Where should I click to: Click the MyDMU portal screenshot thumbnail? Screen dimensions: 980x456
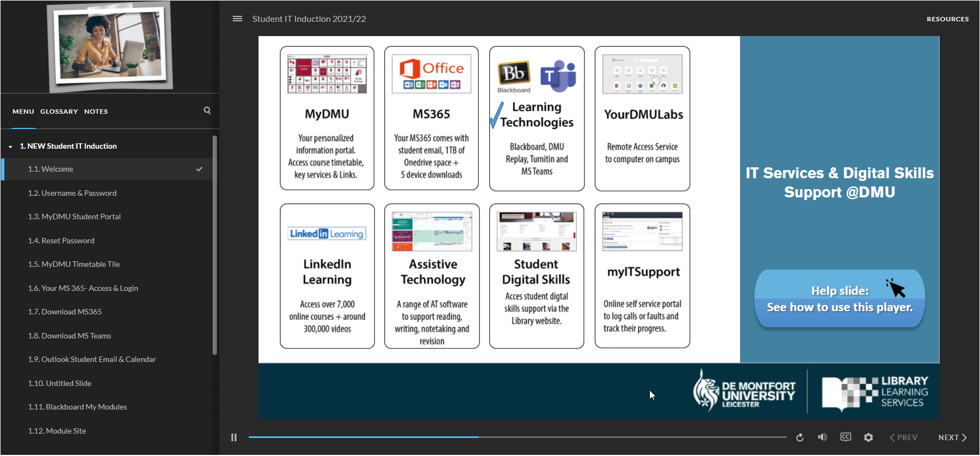coord(327,74)
